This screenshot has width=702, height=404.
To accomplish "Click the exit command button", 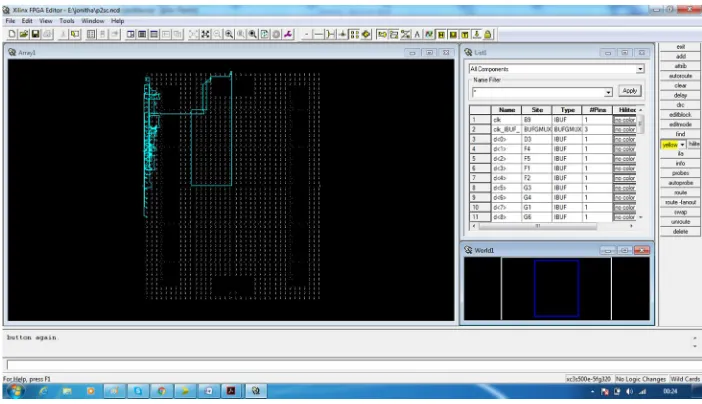I will click(x=681, y=47).
